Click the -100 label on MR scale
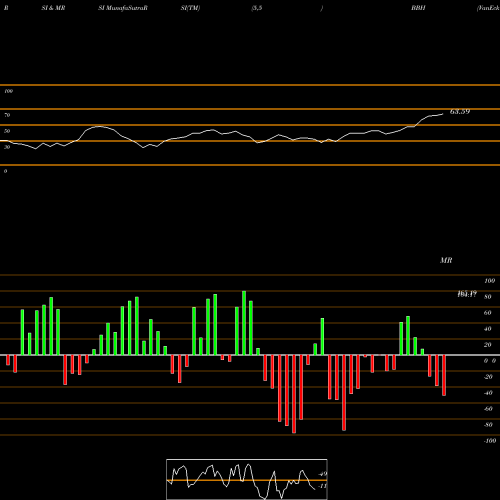This screenshot has width=500, height=500. 490,441
